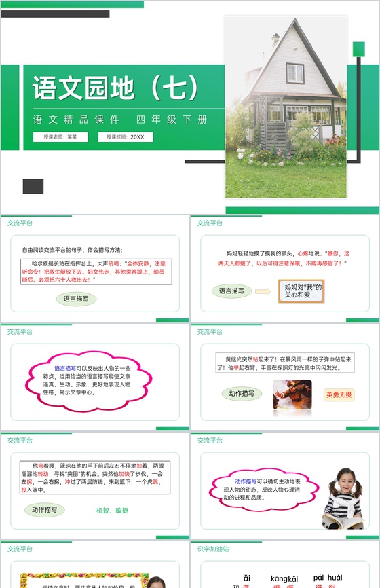Select the 黄继光突然站起来了 text box
380x588 pixels.
285,363
